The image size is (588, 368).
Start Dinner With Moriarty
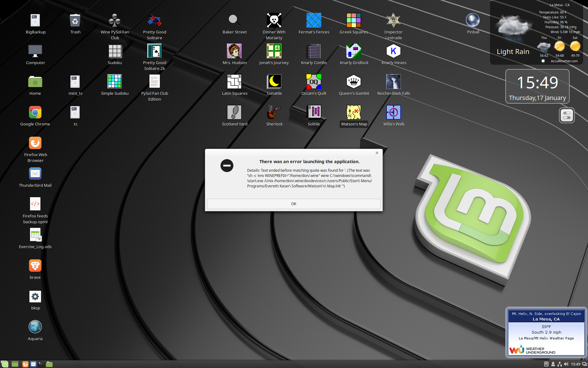(274, 20)
